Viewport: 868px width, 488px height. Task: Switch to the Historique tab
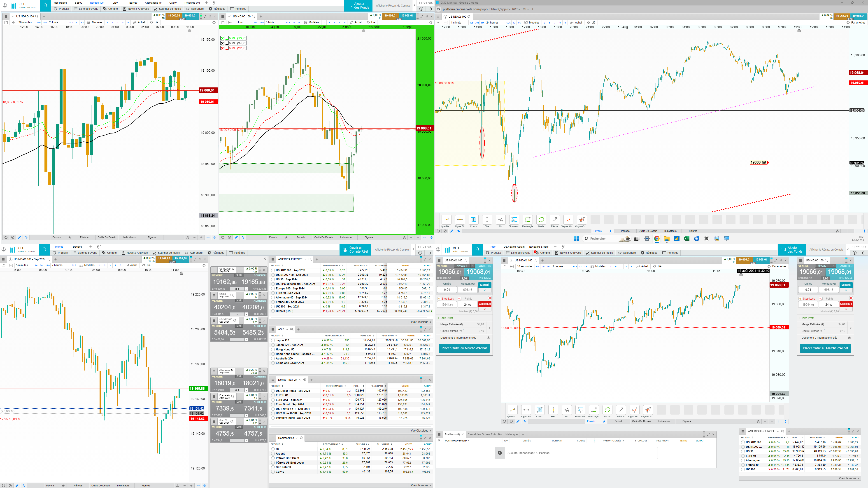pyautogui.click(x=511, y=434)
